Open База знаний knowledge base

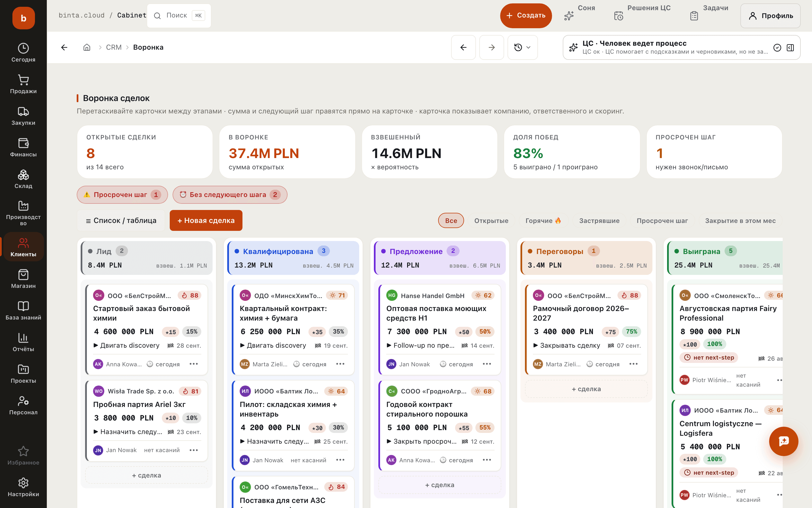pos(23,311)
